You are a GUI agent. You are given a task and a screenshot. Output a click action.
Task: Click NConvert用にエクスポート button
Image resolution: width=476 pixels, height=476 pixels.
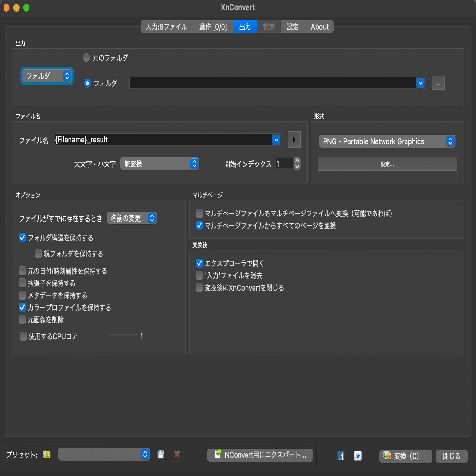(260, 455)
